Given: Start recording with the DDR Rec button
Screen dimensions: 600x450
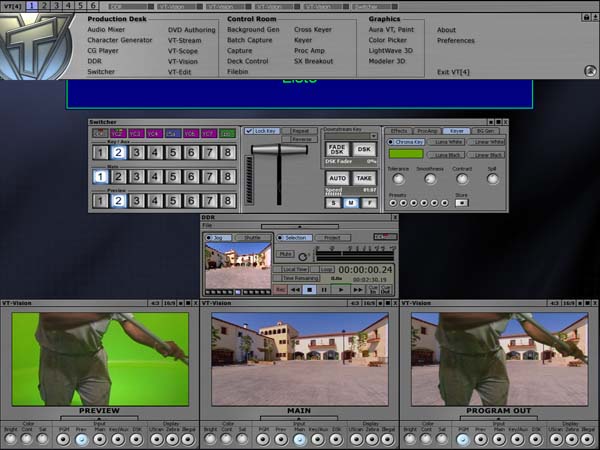Looking at the screenshot, I should [x=280, y=290].
